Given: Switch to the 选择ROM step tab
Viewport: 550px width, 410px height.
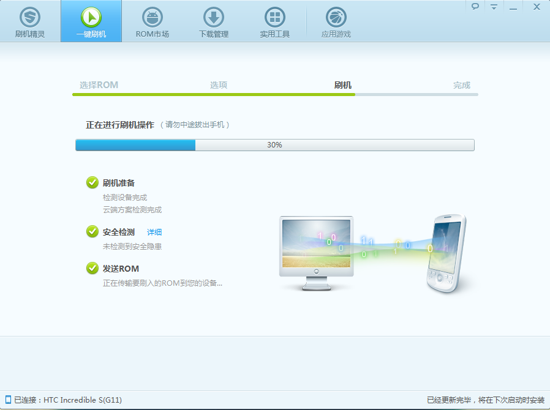Looking at the screenshot, I should click(x=99, y=85).
